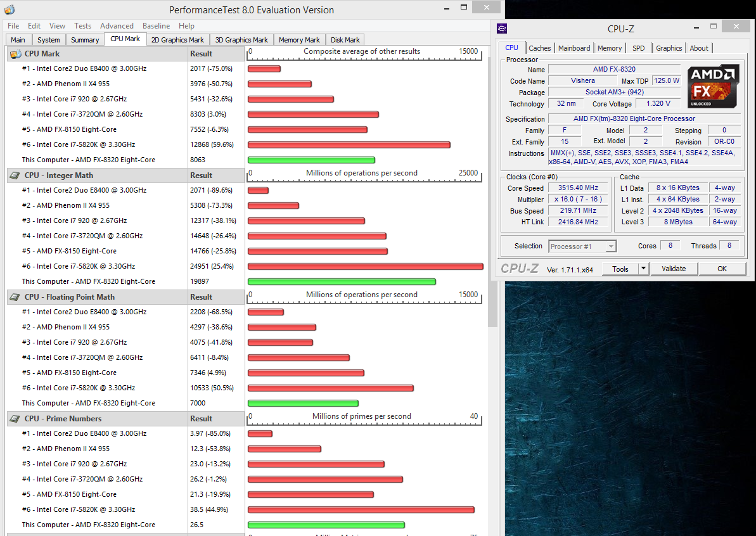This screenshot has height=536, width=756.
Task: Switch to the Disk Mark tab
Action: point(345,40)
